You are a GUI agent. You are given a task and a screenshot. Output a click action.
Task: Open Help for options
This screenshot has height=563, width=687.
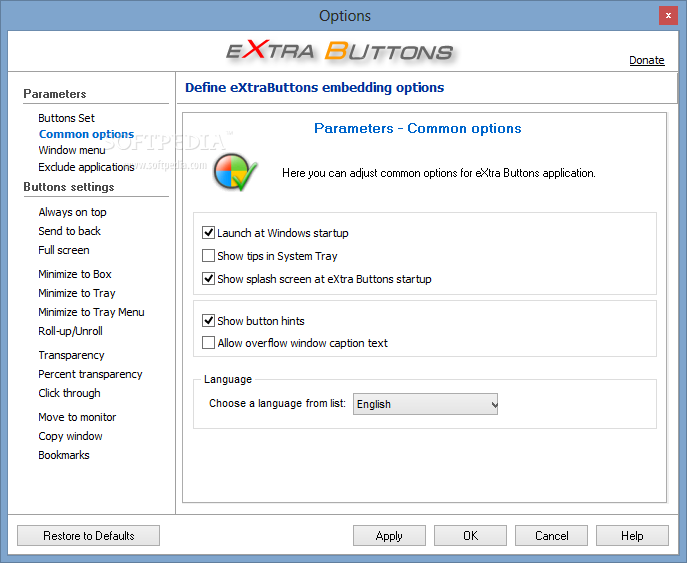pos(632,535)
